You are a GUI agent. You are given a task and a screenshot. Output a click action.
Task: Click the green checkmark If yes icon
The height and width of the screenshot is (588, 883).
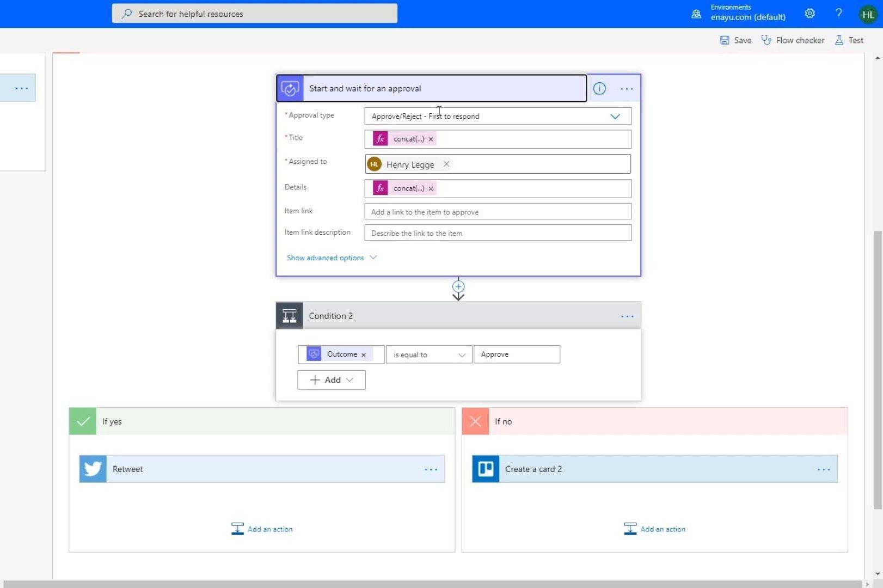[x=83, y=421]
